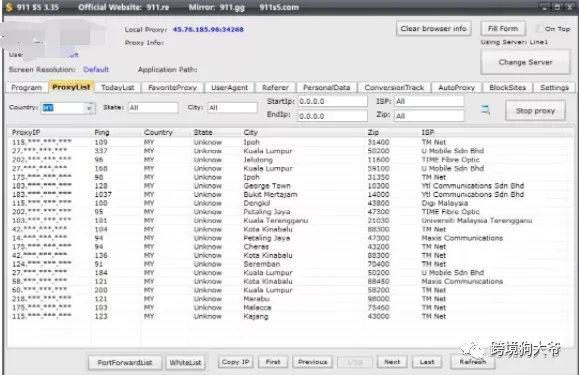Click the State filter field
This screenshot has width=579, height=375.
[x=153, y=107]
